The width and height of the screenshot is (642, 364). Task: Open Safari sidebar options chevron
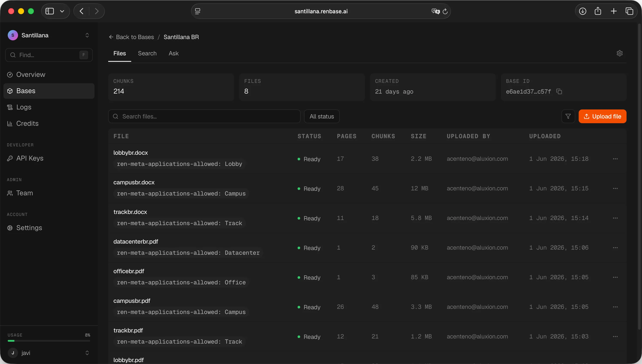pyautogui.click(x=62, y=11)
